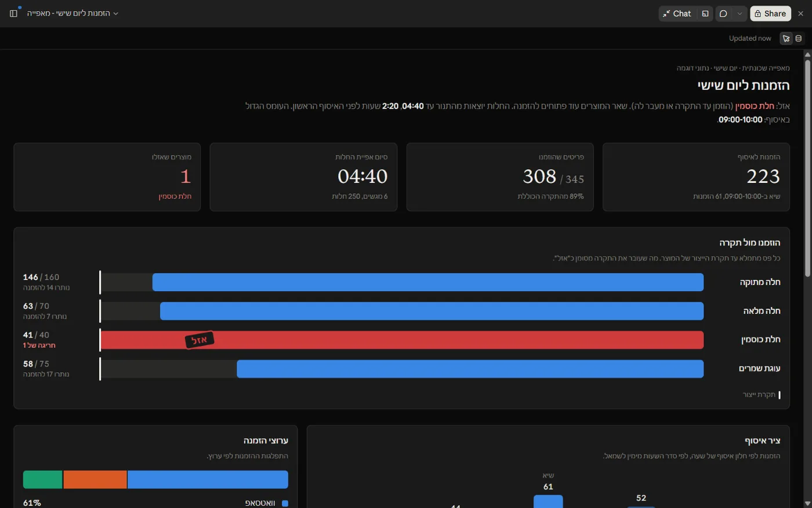Image resolution: width=812 pixels, height=508 pixels.
Task: Click the חריגה של 1 warning text
Action: click(x=39, y=345)
